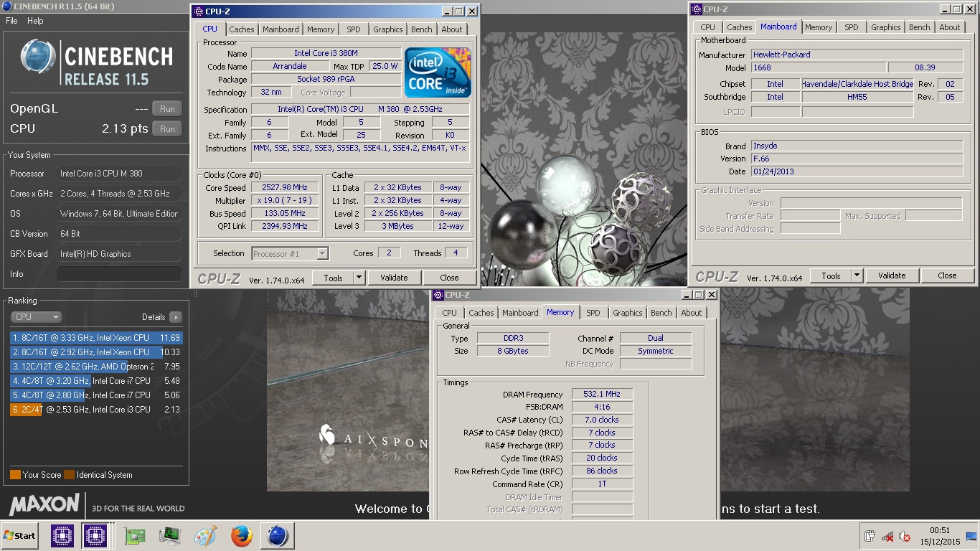The width and height of the screenshot is (980, 551).
Task: Launch Paint from the taskbar palette icon
Action: click(x=206, y=535)
